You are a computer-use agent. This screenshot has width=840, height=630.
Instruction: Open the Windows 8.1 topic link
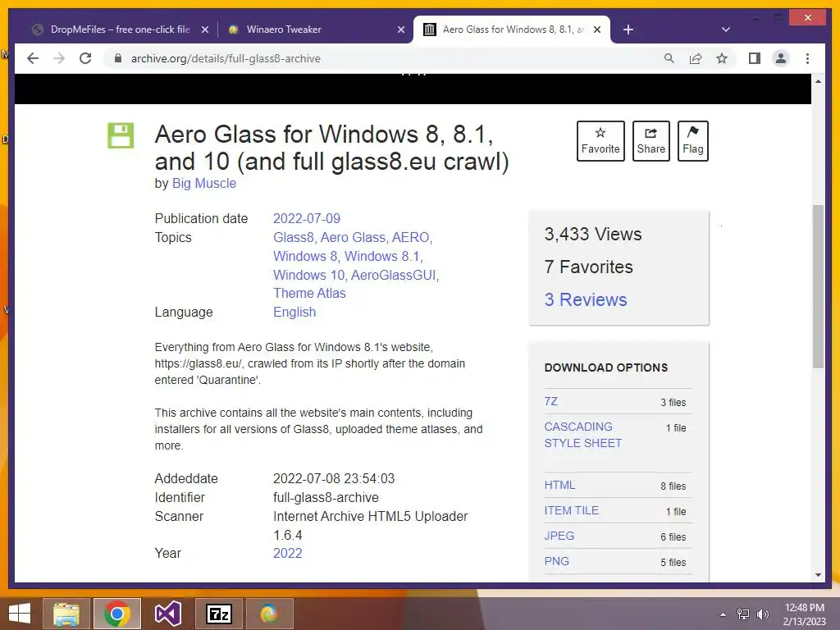(381, 256)
